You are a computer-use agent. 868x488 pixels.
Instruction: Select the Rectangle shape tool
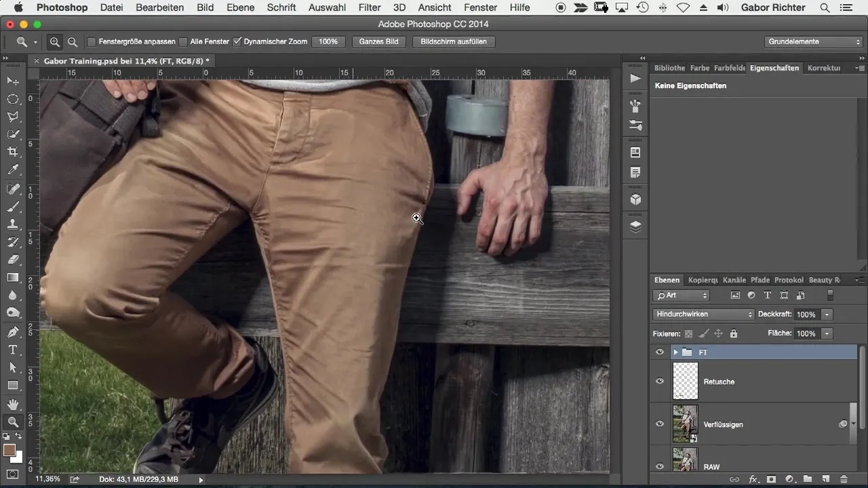coord(12,385)
